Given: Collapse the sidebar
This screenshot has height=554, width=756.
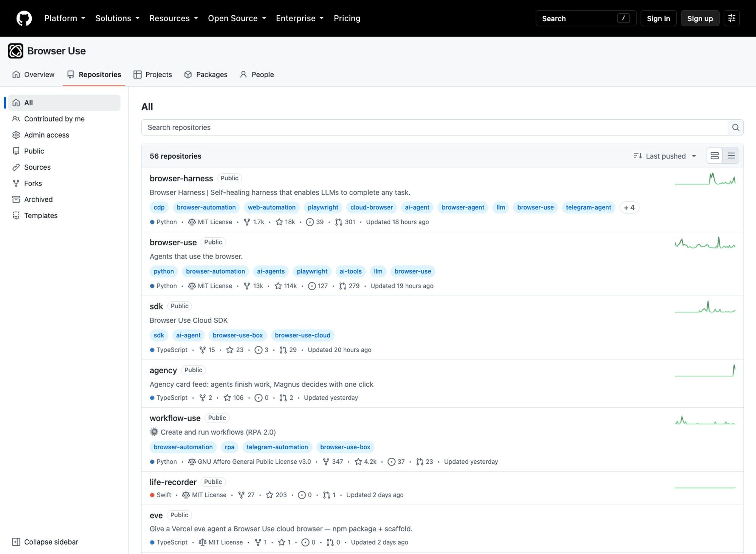Looking at the screenshot, I should pyautogui.click(x=45, y=542).
